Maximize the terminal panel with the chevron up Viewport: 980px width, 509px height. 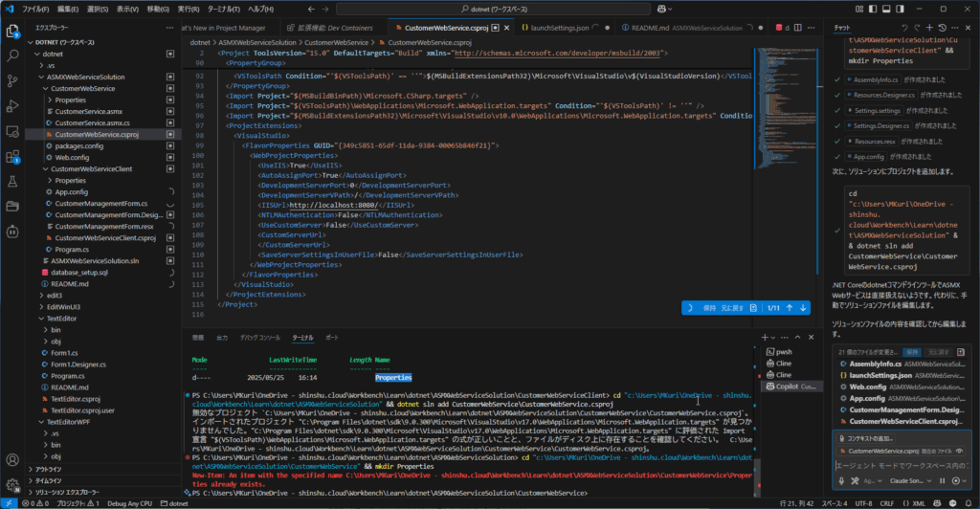797,337
